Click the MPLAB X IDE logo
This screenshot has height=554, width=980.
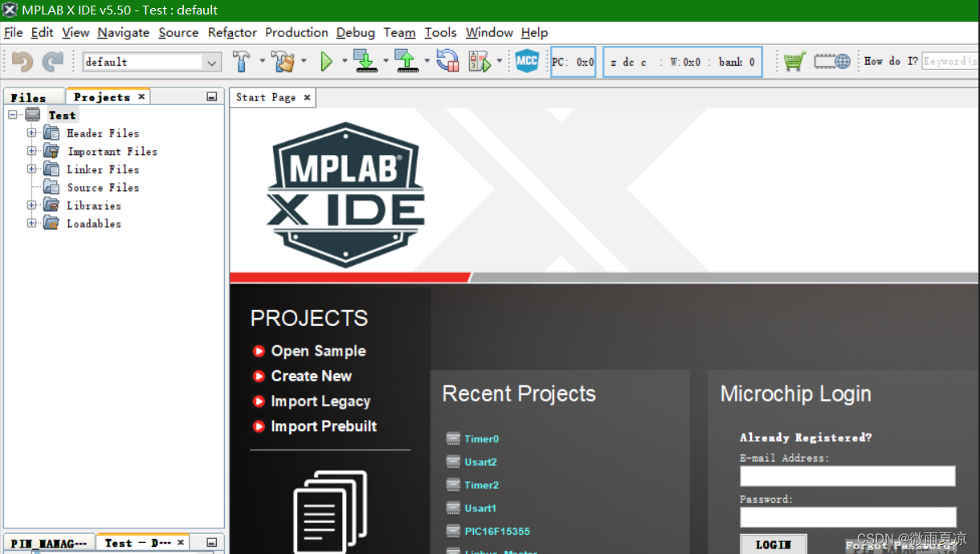(x=346, y=195)
